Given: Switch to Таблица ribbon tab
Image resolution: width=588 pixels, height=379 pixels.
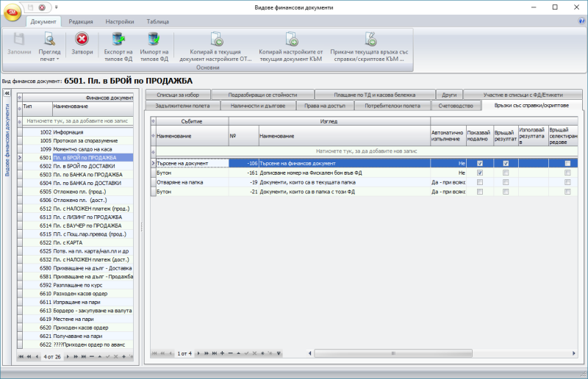Looking at the screenshot, I should point(157,21).
